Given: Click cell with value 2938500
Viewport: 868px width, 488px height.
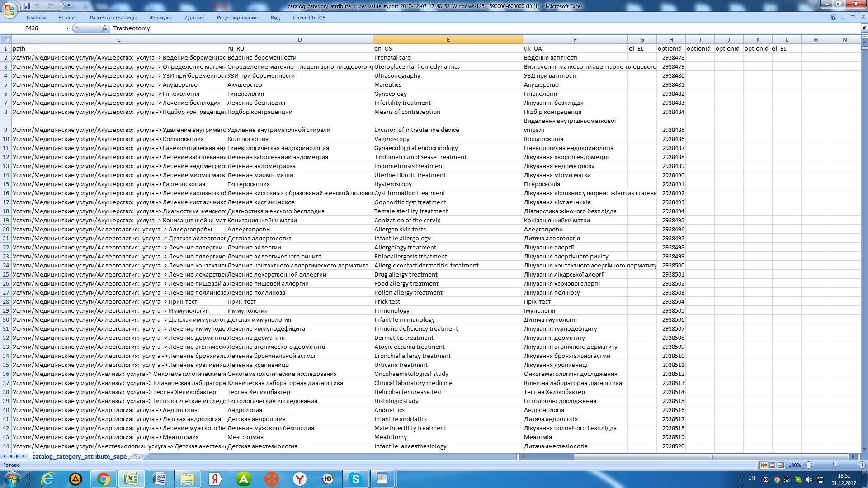Looking at the screenshot, I should 671,265.
